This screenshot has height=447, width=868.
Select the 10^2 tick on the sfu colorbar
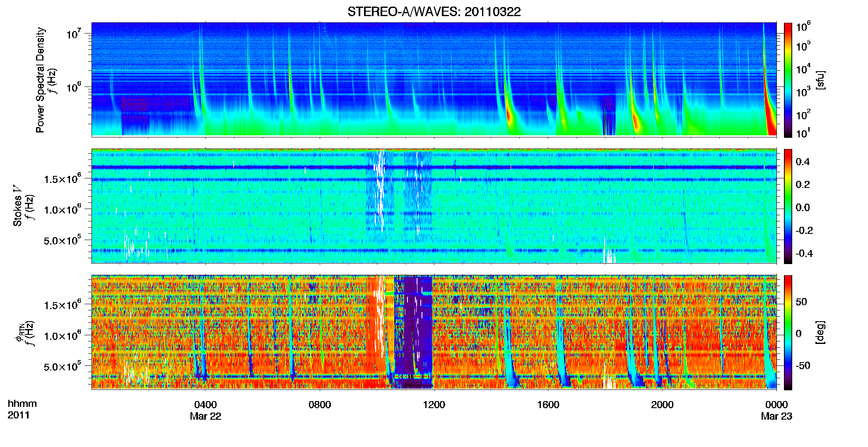[x=803, y=115]
